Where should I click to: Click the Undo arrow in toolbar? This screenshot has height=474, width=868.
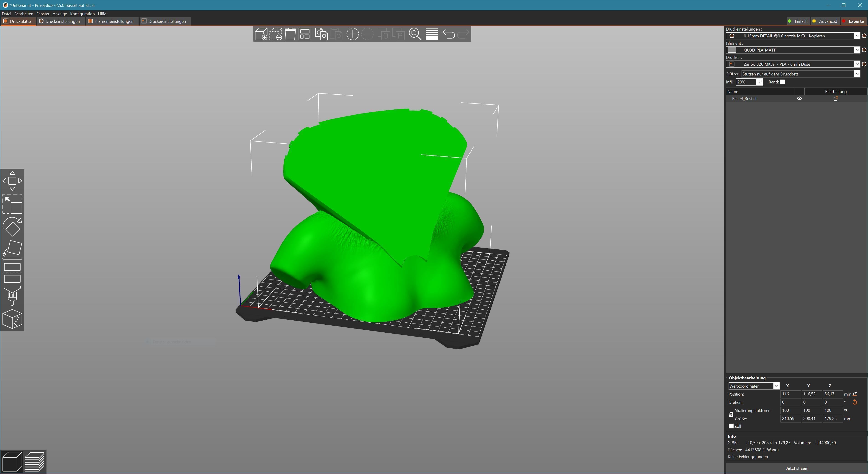coord(448,34)
